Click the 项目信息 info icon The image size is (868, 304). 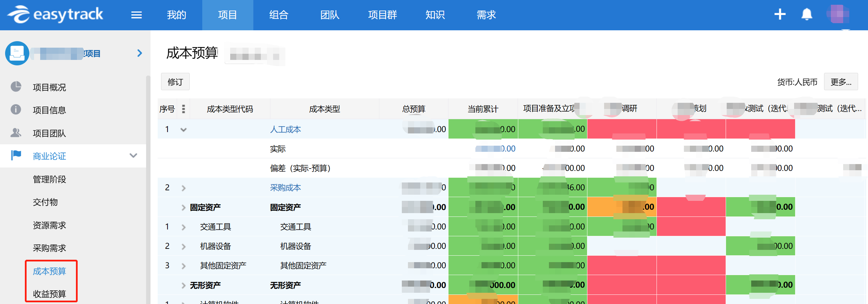coord(16,110)
